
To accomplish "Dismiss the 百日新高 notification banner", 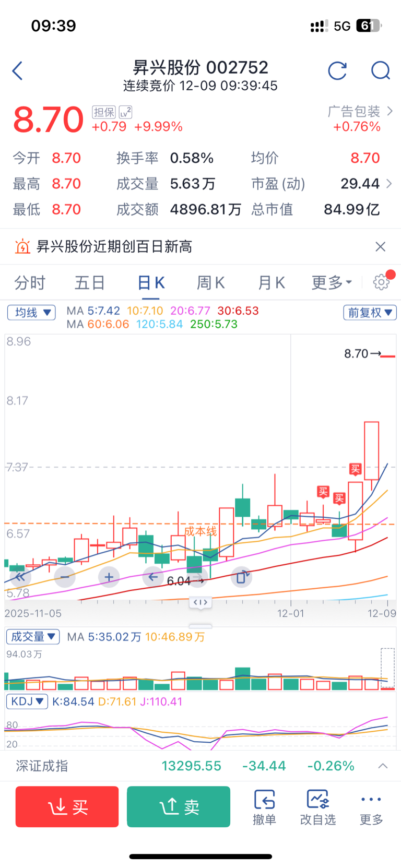I will pyautogui.click(x=381, y=246).
